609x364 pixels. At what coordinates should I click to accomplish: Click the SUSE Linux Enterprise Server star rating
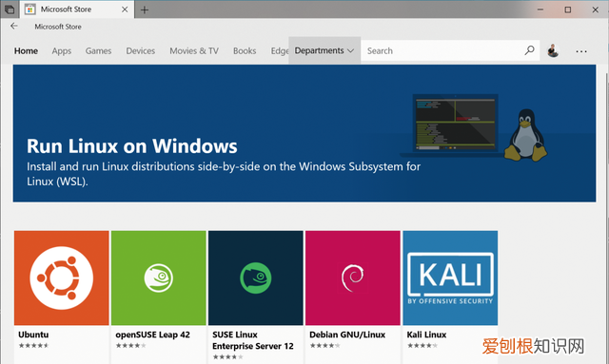227,357
